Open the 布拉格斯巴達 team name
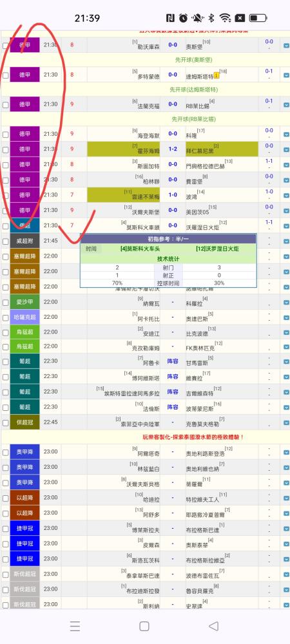Screen dimensions: 290x644 [202, 530]
